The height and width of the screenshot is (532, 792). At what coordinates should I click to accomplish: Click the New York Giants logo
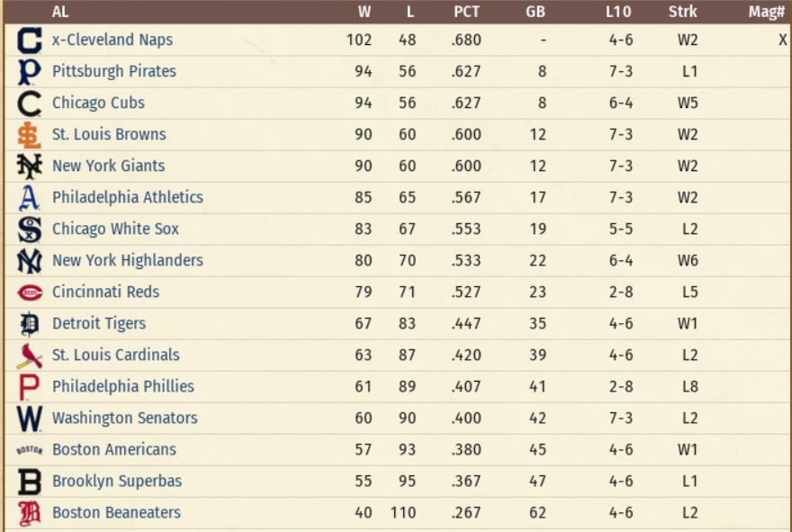(x=30, y=167)
